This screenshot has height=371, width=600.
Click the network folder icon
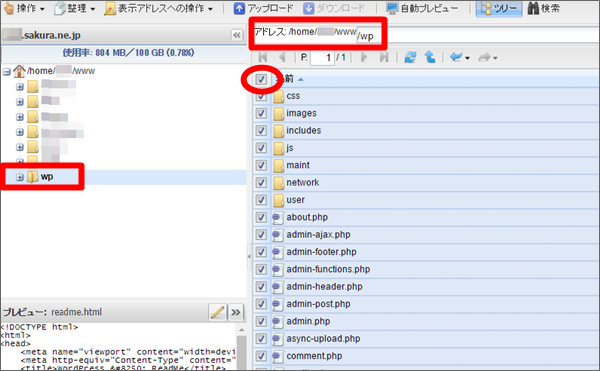[x=279, y=183]
